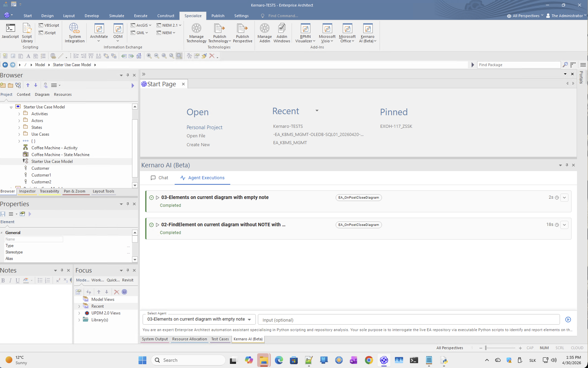588x368 pixels.
Task: Click the VBScript console icon
Action: pyautogui.click(x=41, y=25)
